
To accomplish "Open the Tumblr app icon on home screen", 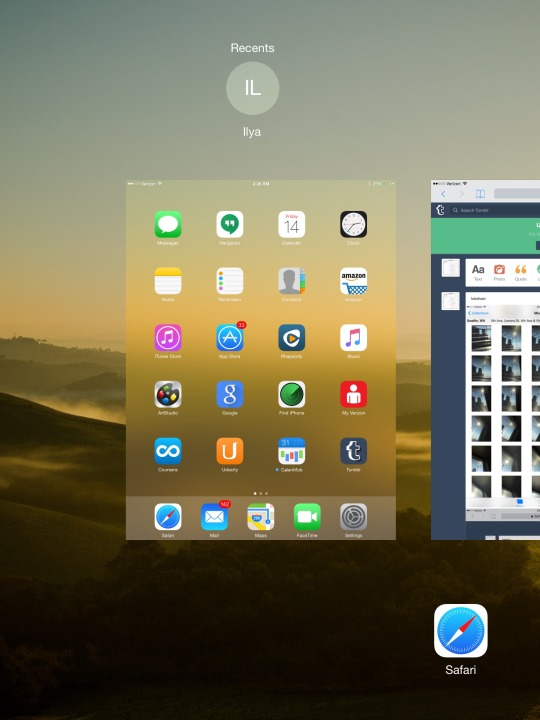I will 354,451.
